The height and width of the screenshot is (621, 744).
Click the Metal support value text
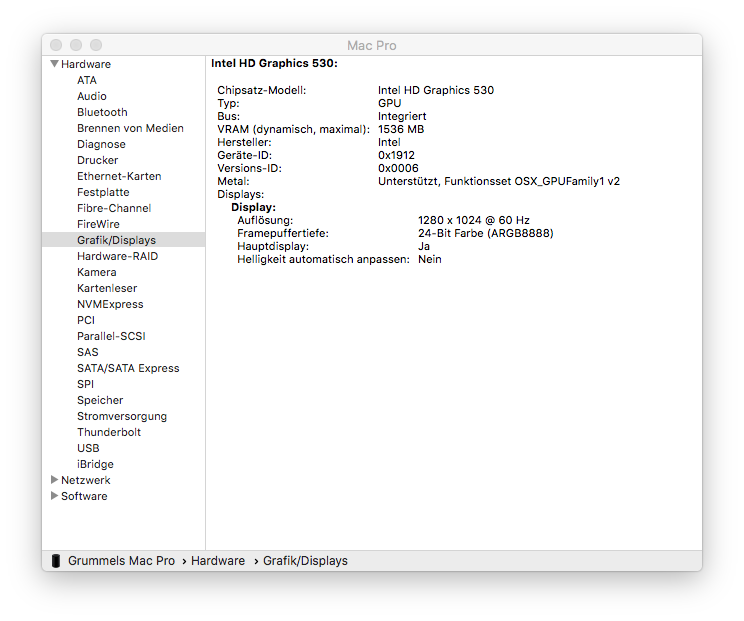pyautogui.click(x=499, y=181)
